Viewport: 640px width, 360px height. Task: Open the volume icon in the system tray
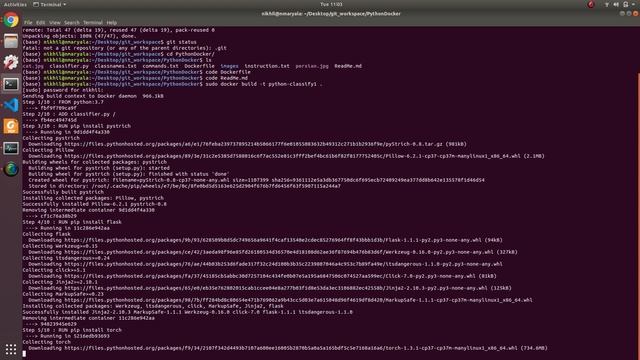(x=616, y=4)
